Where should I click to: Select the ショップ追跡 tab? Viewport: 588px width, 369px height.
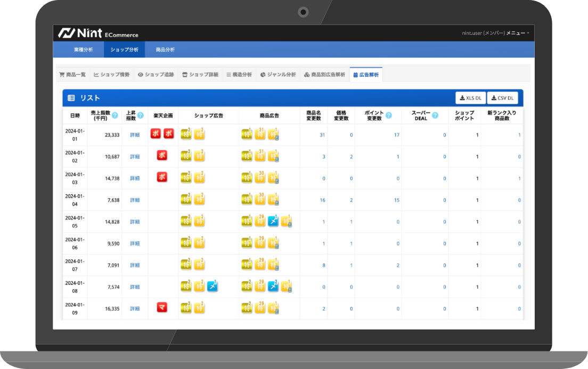click(156, 75)
